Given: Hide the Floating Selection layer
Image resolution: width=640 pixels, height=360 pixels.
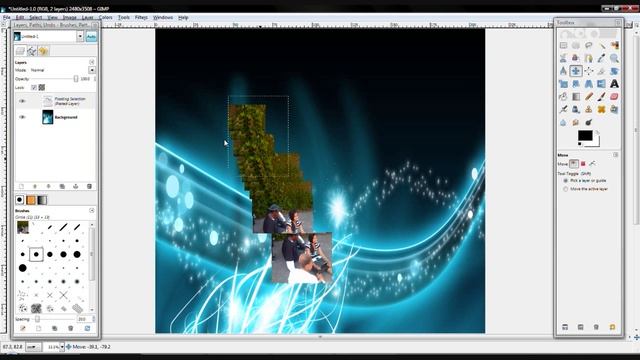Looking at the screenshot, I should [22, 101].
